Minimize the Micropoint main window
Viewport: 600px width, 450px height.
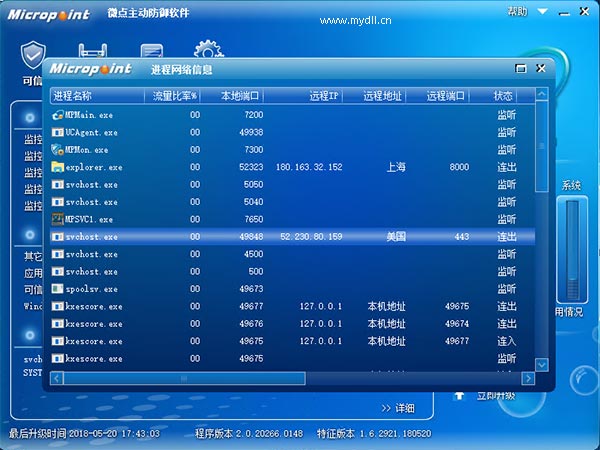coord(564,13)
